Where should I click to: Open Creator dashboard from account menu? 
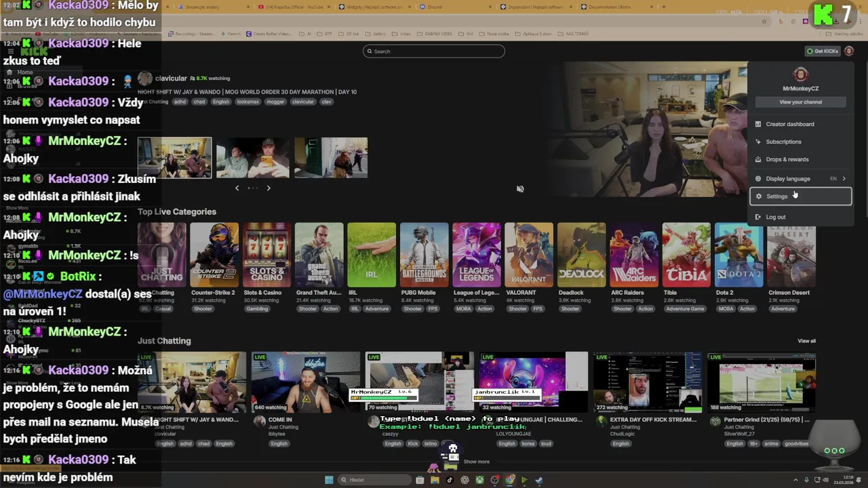(800, 124)
